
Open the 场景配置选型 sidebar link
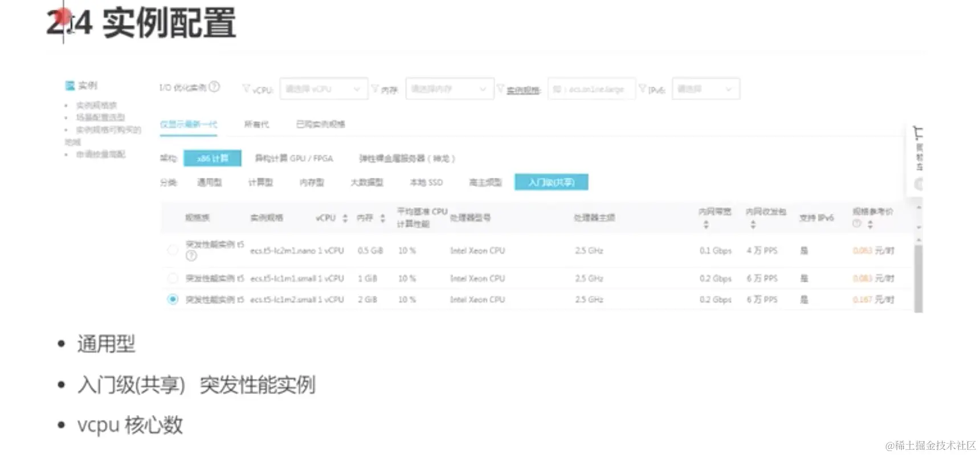100,117
